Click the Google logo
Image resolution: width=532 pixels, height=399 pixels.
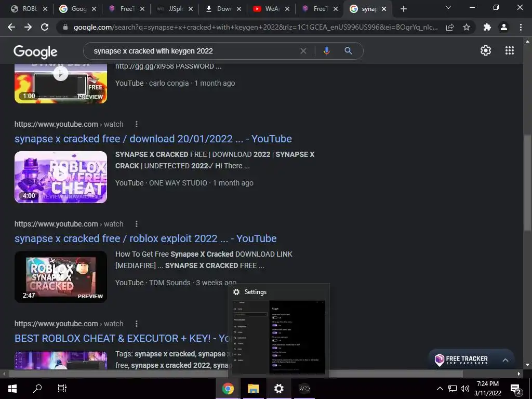point(35,52)
